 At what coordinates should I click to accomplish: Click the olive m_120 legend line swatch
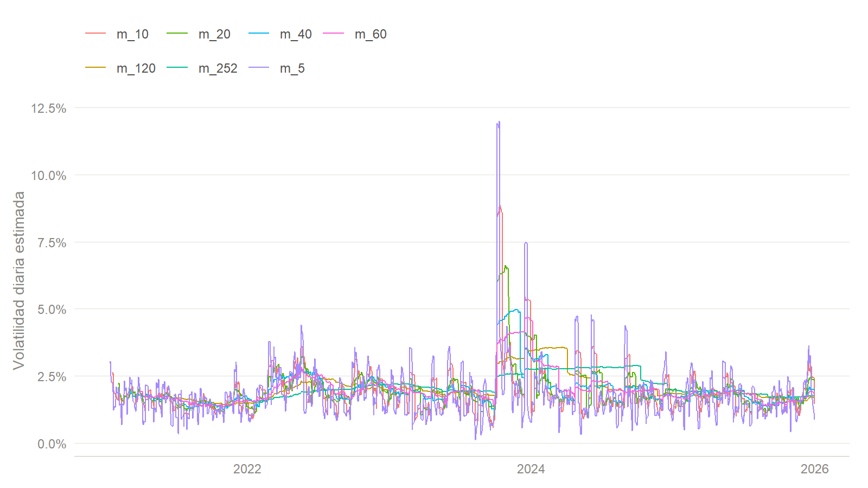pyautogui.click(x=95, y=68)
